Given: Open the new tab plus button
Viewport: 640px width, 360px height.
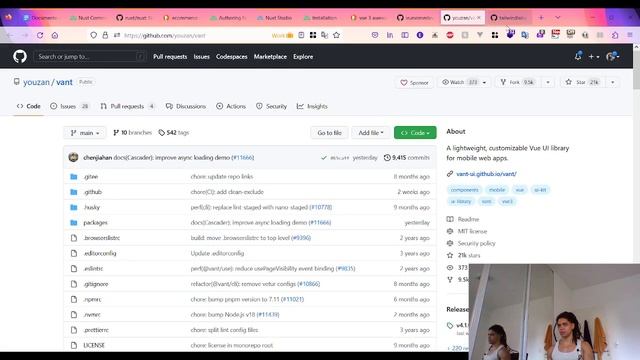Looking at the screenshot, I should pos(541,18).
